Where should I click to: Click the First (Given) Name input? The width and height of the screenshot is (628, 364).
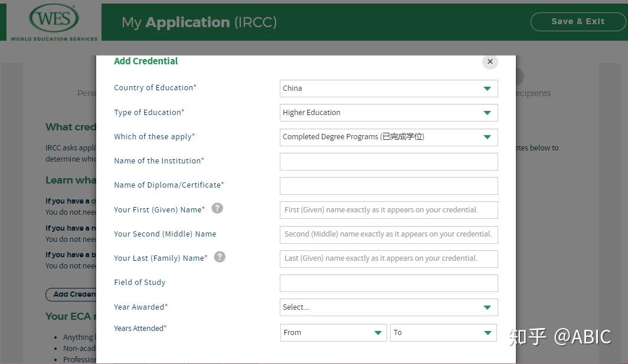coord(388,210)
